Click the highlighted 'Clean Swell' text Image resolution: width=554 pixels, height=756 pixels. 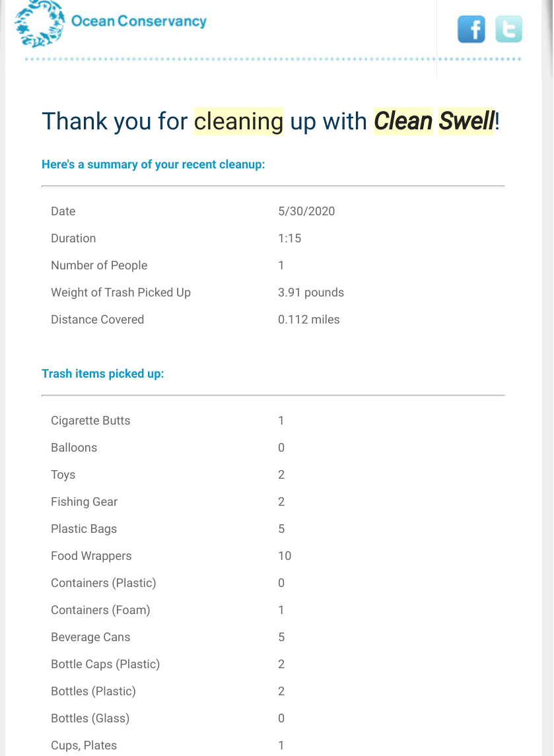pyautogui.click(x=434, y=121)
